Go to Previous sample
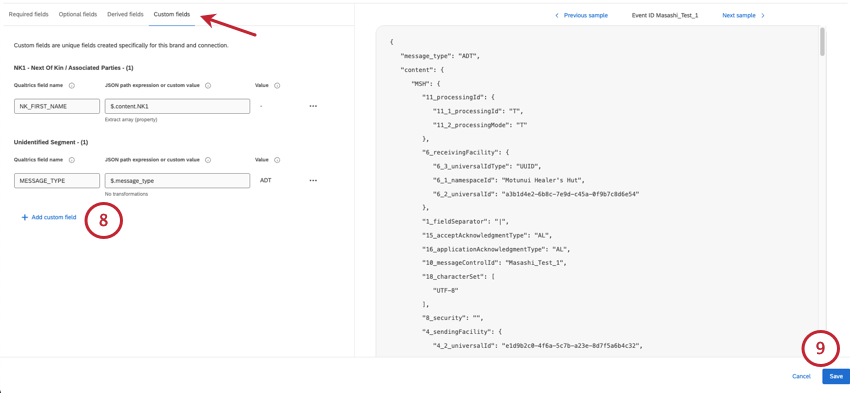The height and width of the screenshot is (393, 850). tap(581, 16)
